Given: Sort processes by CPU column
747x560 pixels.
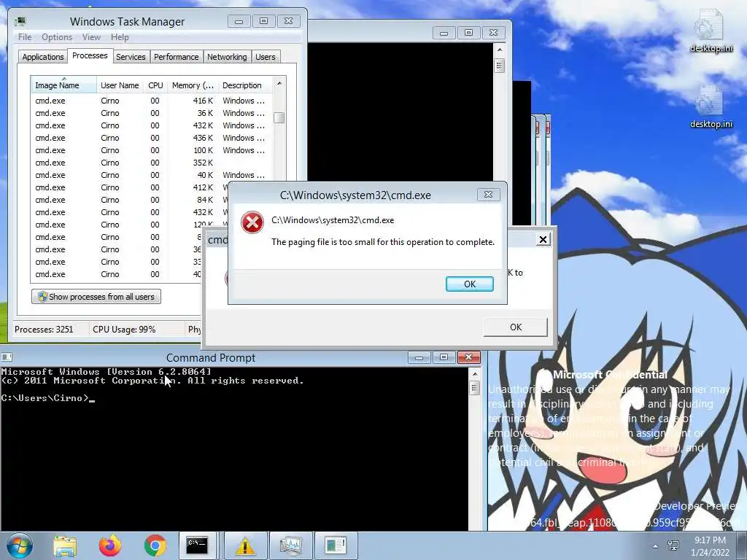Looking at the screenshot, I should (155, 85).
